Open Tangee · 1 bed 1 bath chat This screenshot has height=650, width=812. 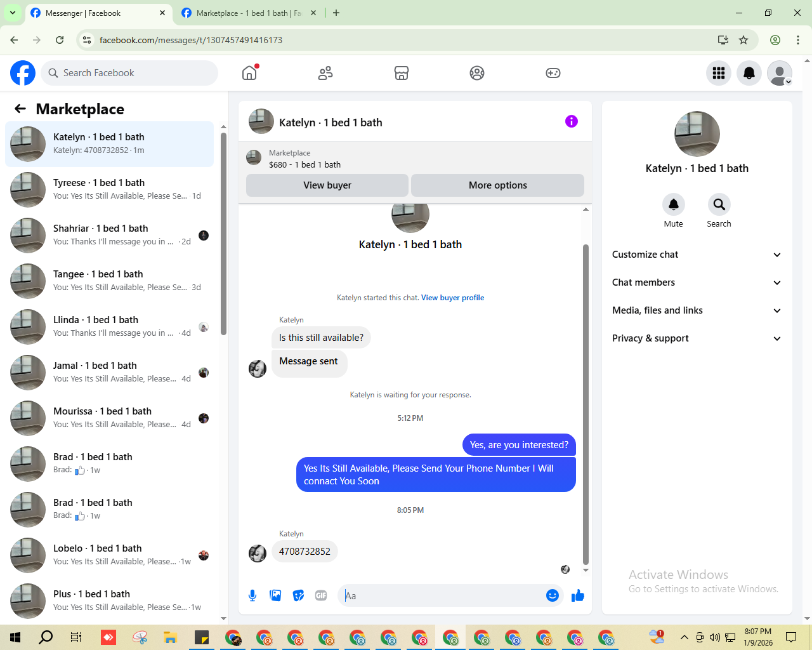pyautogui.click(x=110, y=281)
